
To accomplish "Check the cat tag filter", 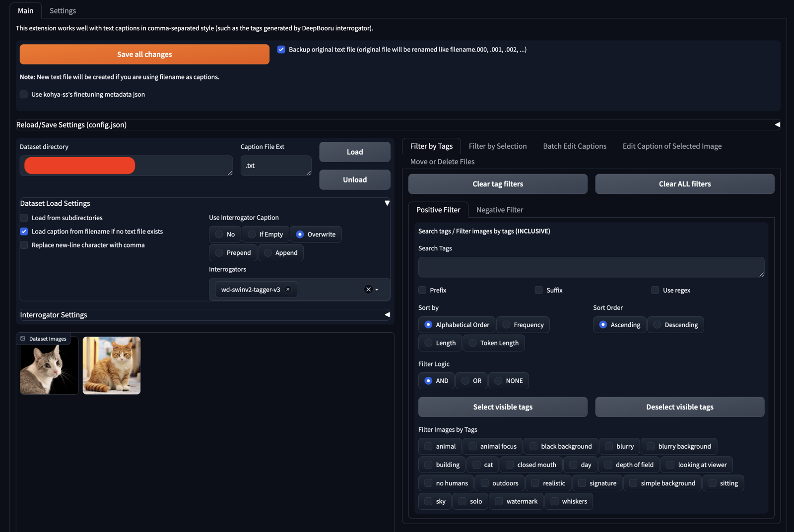I will click(483, 465).
